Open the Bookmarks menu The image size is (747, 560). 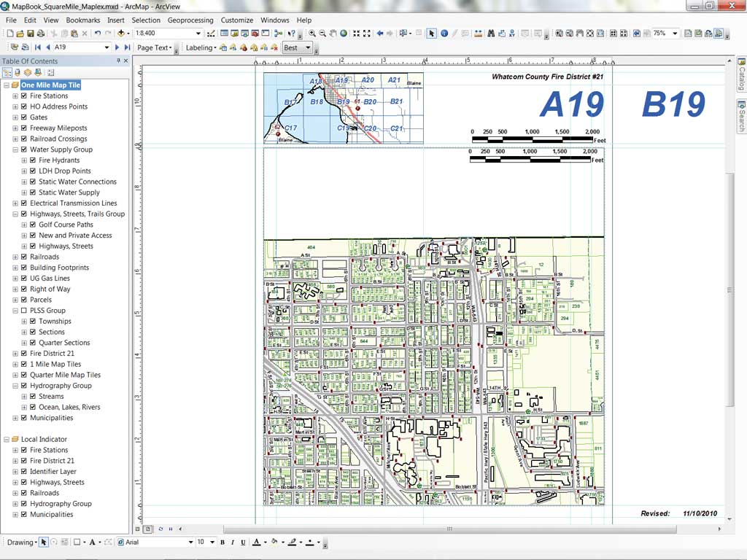(x=83, y=20)
